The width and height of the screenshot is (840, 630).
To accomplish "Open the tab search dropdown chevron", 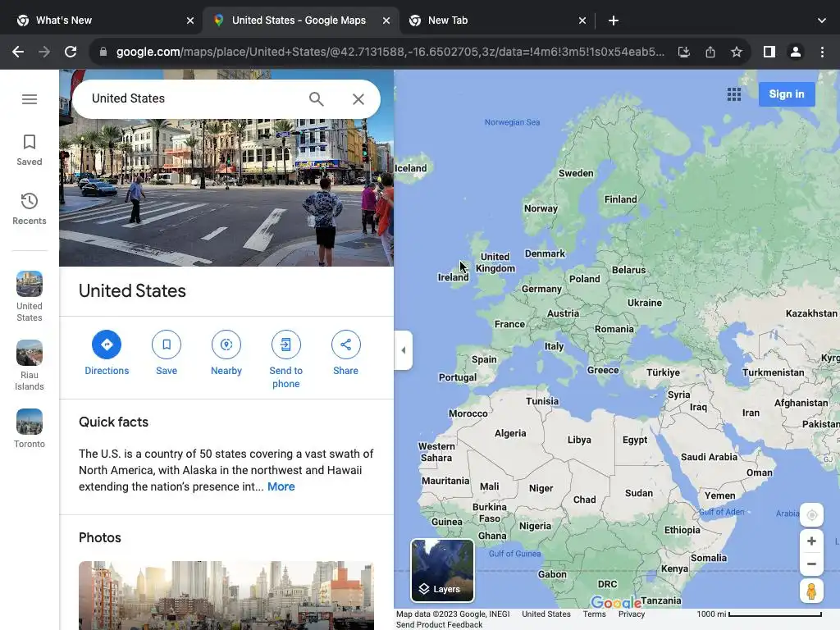I will (822, 21).
